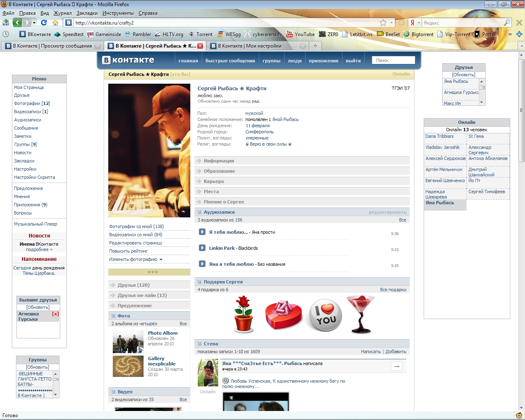
Task: Open the Speedtest bookmark
Action: coord(69,34)
